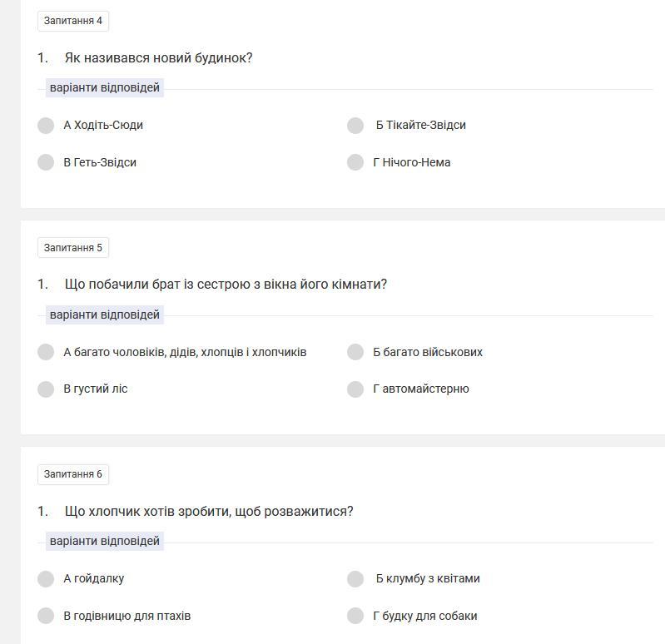This screenshot has width=665, height=644.
Task: Select 'А гойдалку' radio option
Action: (x=46, y=578)
